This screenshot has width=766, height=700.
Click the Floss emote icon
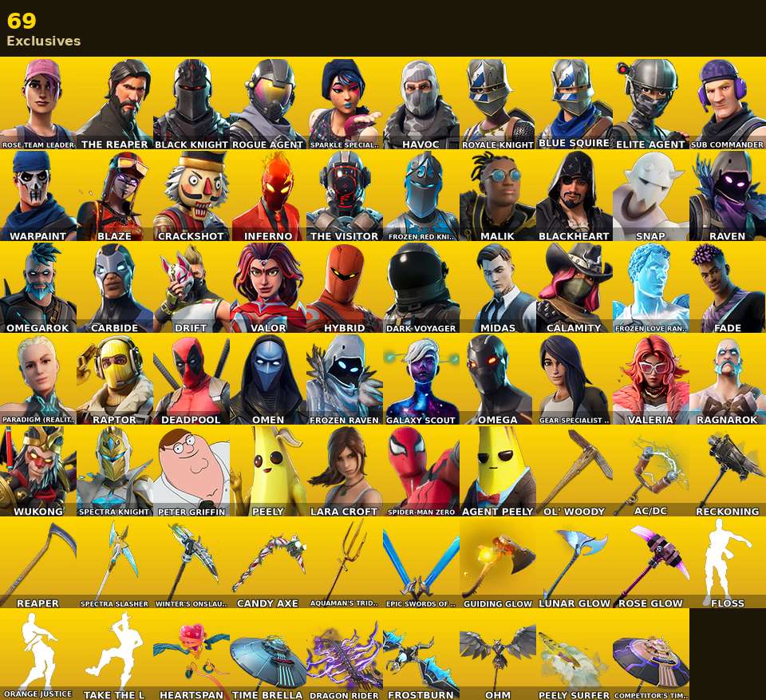tap(728, 563)
